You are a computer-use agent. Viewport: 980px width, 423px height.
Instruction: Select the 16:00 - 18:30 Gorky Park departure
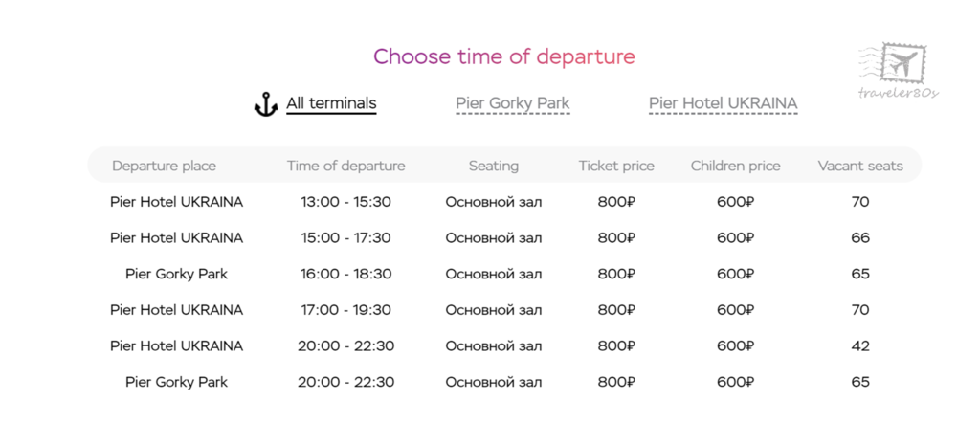point(504,274)
